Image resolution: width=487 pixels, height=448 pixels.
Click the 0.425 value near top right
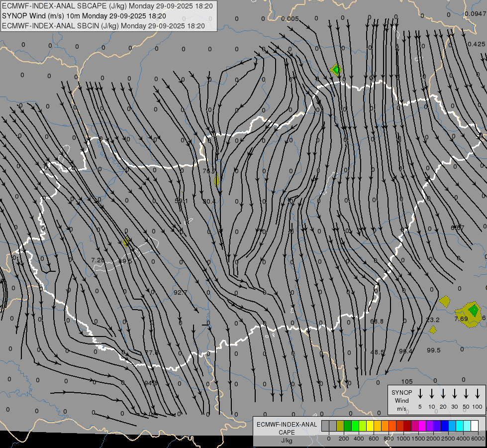click(x=476, y=44)
